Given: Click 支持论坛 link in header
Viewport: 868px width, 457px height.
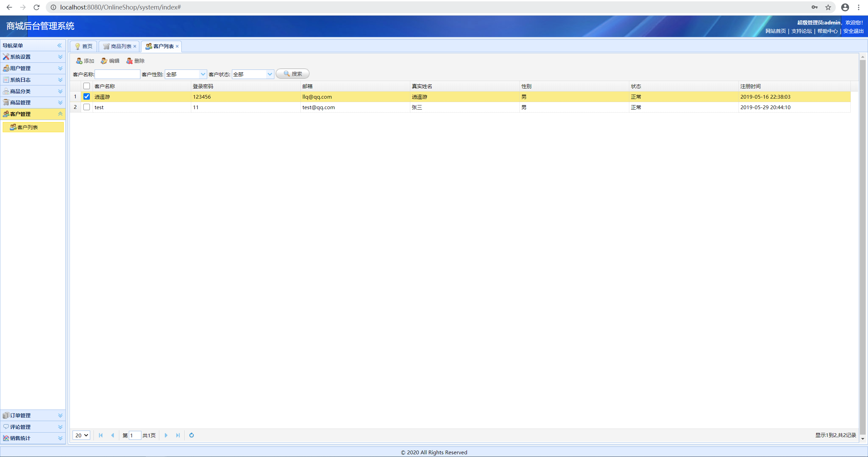Looking at the screenshot, I should pyautogui.click(x=802, y=31).
